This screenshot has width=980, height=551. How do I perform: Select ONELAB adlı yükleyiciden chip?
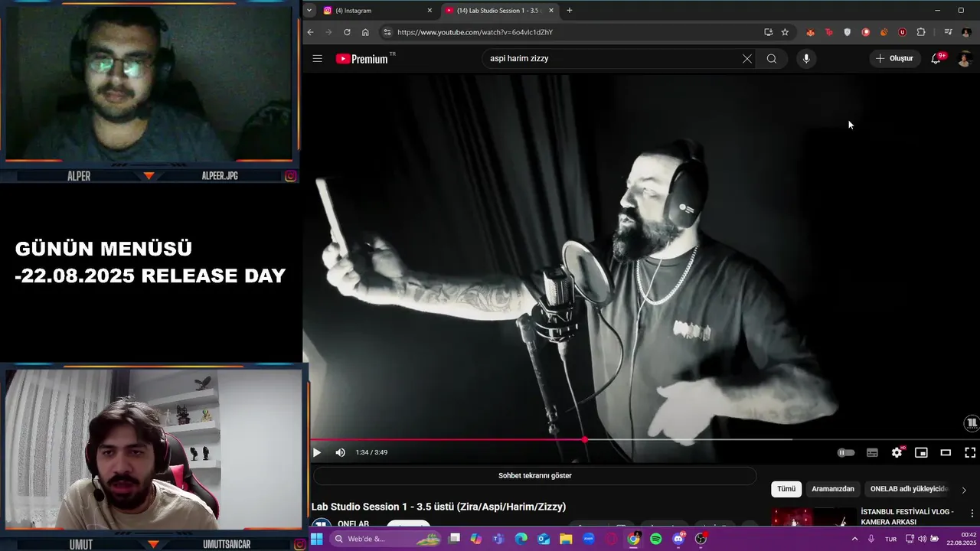click(x=909, y=489)
